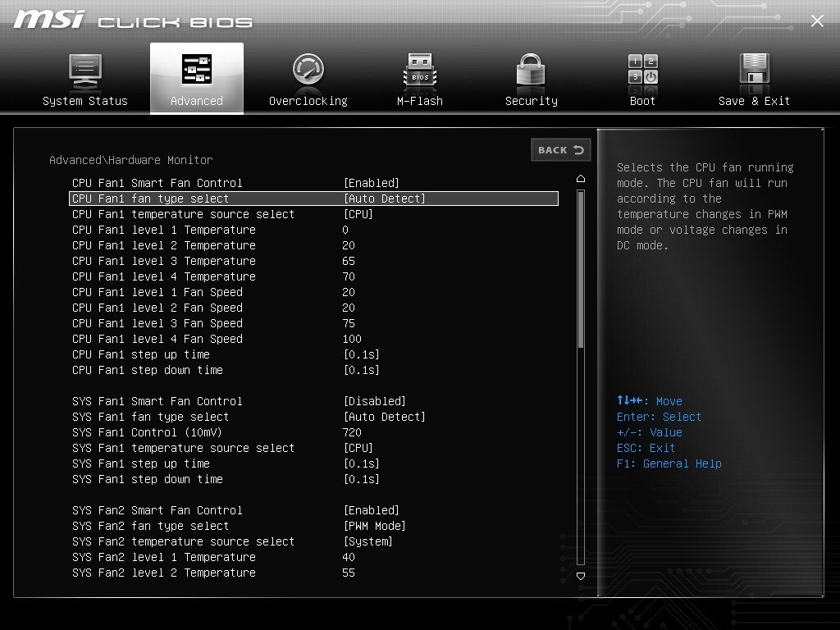Open the Save & Exit floppy icon

coord(755,69)
